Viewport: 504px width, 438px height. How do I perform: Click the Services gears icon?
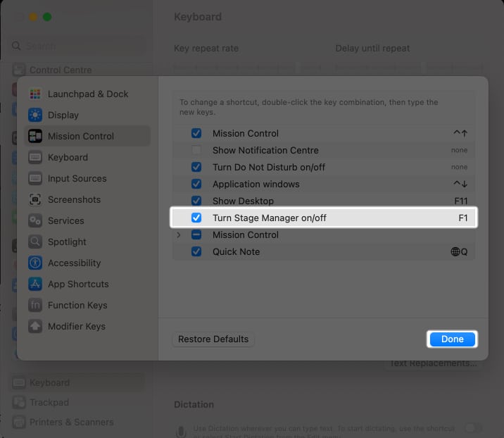tap(35, 220)
